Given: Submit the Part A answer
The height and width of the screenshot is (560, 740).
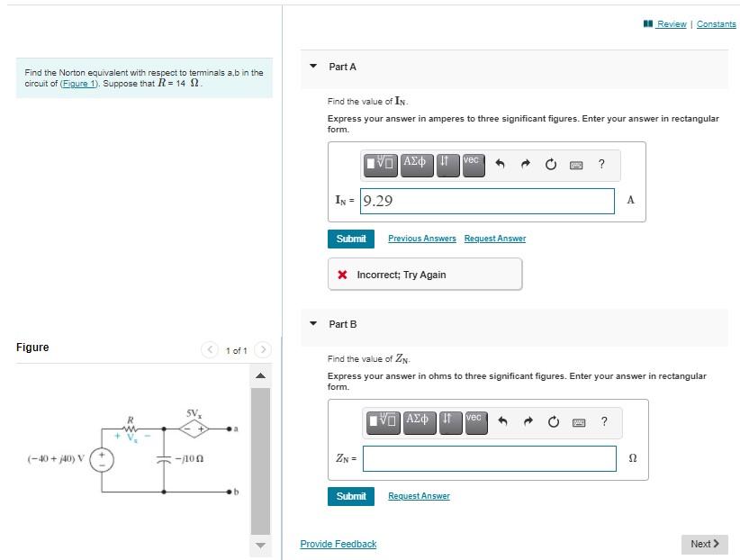Looking at the screenshot, I should pyautogui.click(x=350, y=239).
